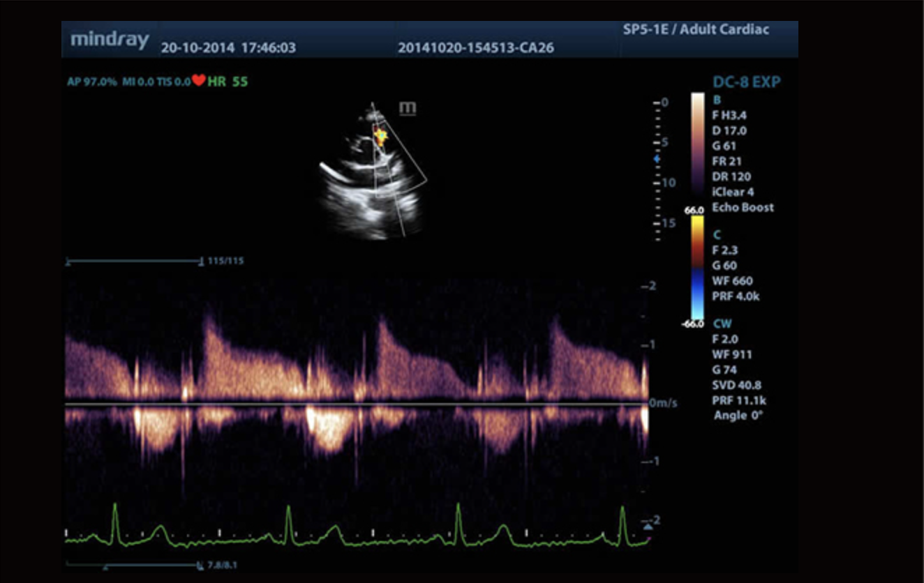Click the heart rate value 55
Image resolution: width=924 pixels, height=583 pixels.
[240, 82]
